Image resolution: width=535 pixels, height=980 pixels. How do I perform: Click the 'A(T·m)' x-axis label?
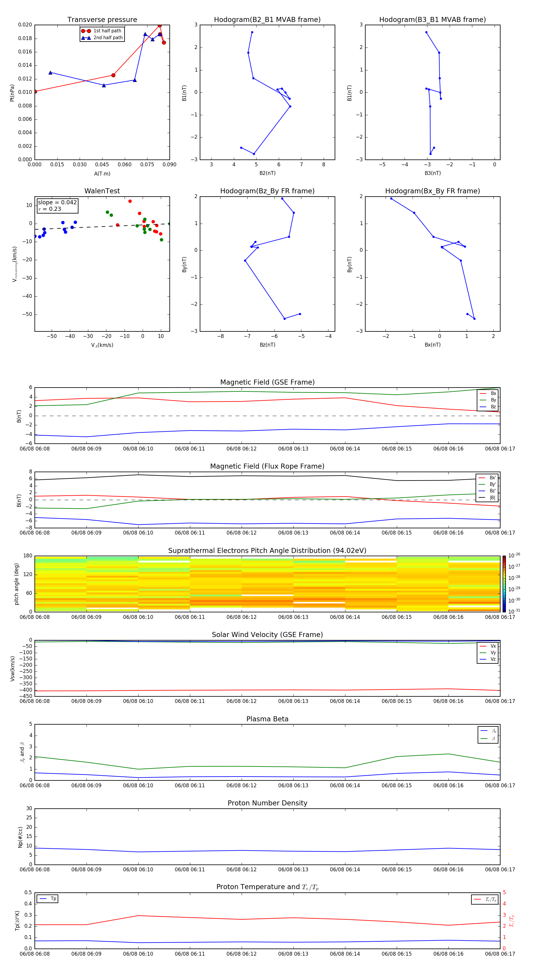(102, 174)
